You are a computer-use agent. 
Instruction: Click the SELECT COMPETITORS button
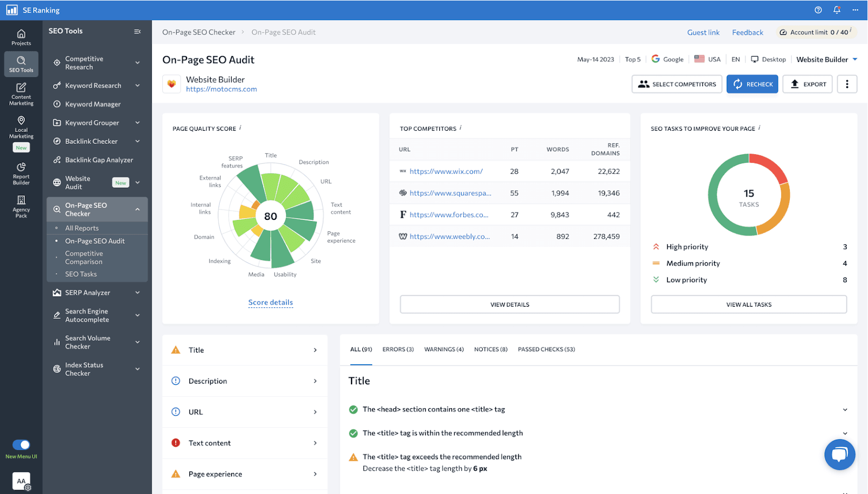pyautogui.click(x=676, y=84)
